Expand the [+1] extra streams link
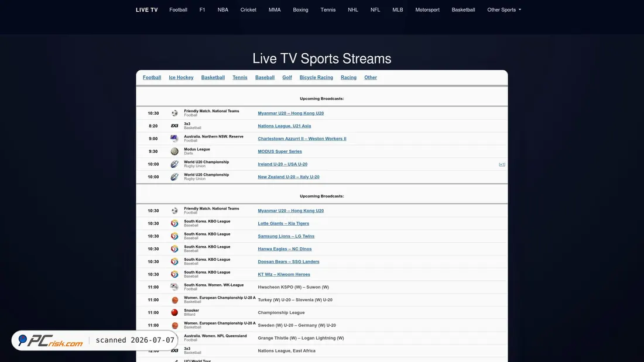The image size is (644, 362). 502,164
